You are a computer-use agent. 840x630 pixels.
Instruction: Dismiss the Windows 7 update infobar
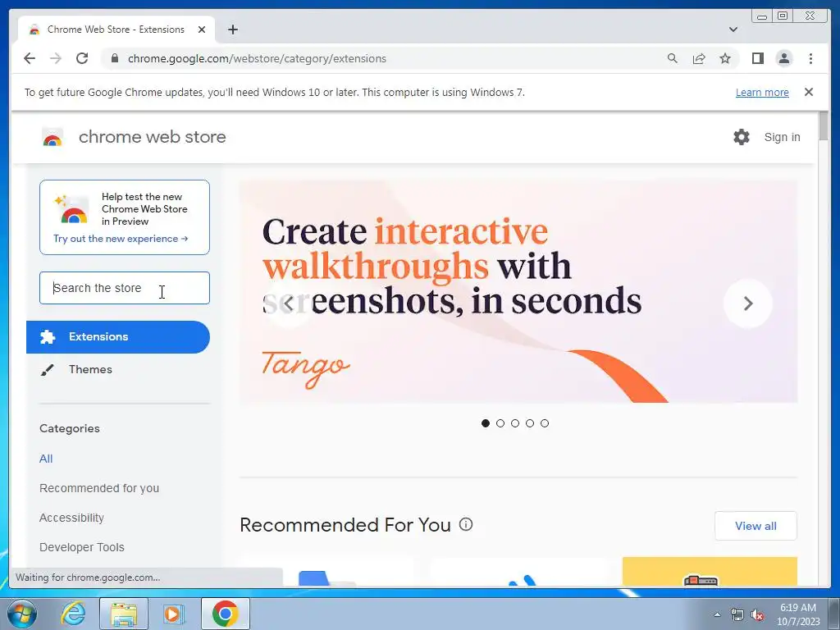click(809, 92)
